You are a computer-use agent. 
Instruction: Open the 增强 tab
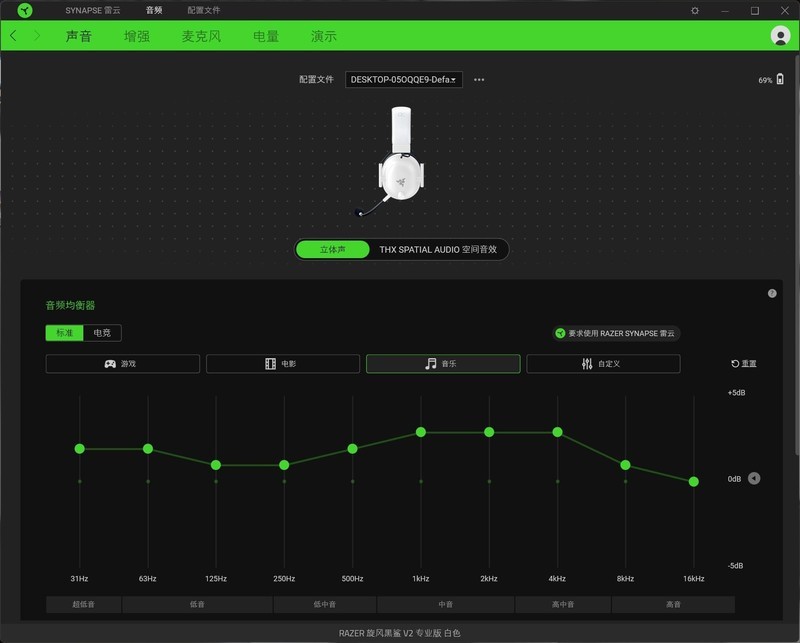(x=137, y=36)
